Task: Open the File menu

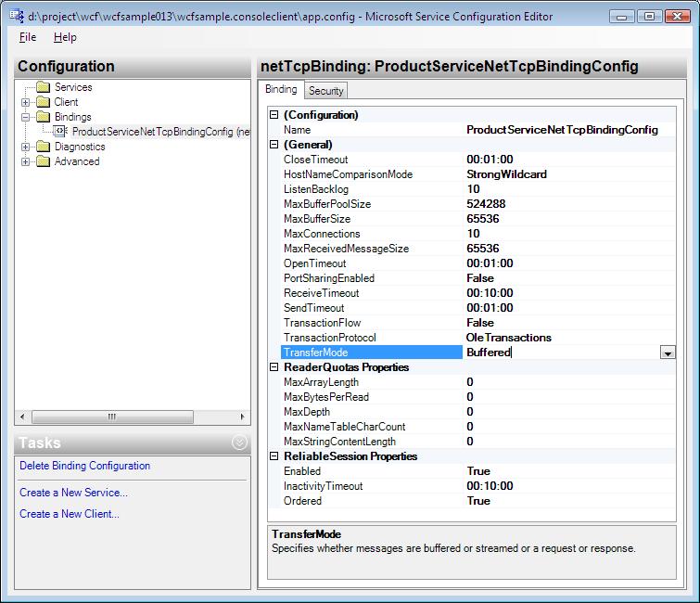Action: [x=28, y=37]
